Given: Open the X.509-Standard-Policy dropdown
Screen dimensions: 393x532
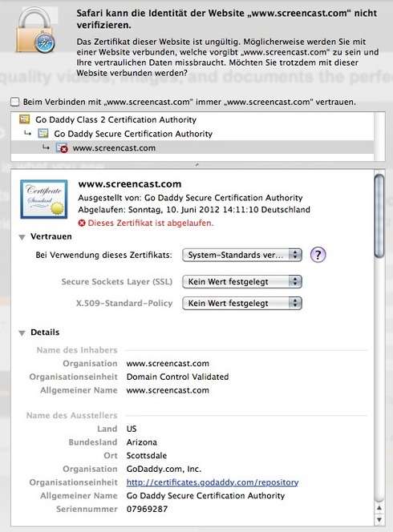Looking at the screenshot, I should [242, 303].
